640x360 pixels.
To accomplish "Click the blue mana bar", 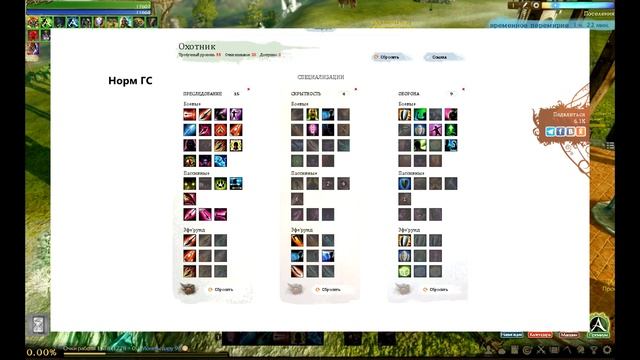I will (89, 12).
